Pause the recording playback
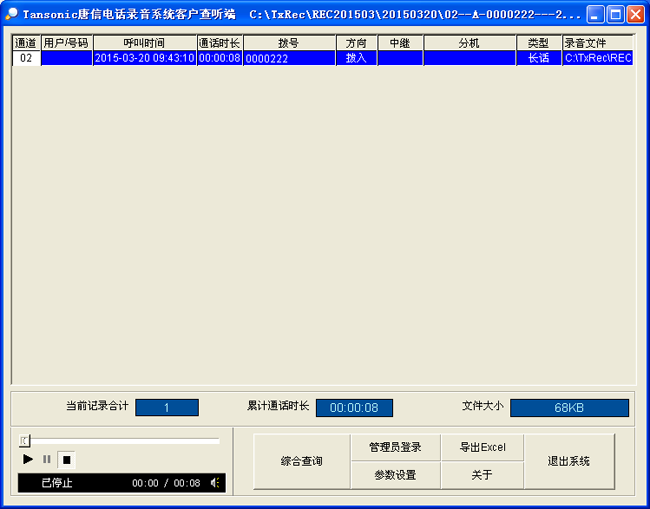The width and height of the screenshot is (650, 509). tap(46, 459)
